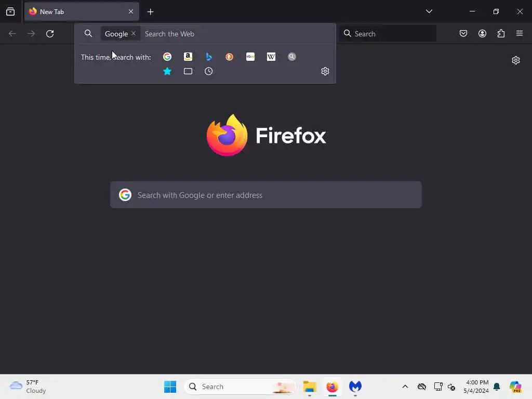Close the New Tab tab
The height and width of the screenshot is (399, 532).
click(x=131, y=11)
